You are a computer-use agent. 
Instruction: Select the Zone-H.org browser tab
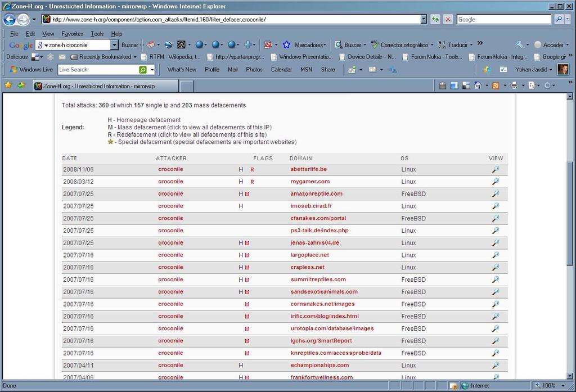click(105, 86)
